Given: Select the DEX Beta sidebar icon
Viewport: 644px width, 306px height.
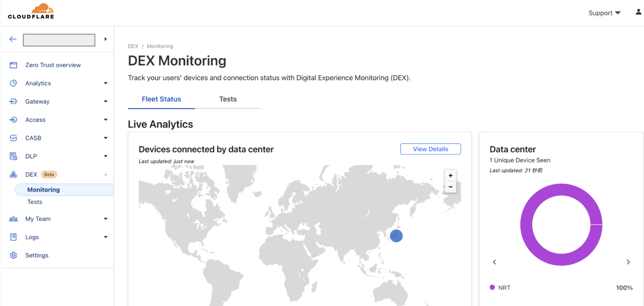Looking at the screenshot, I should tap(13, 174).
